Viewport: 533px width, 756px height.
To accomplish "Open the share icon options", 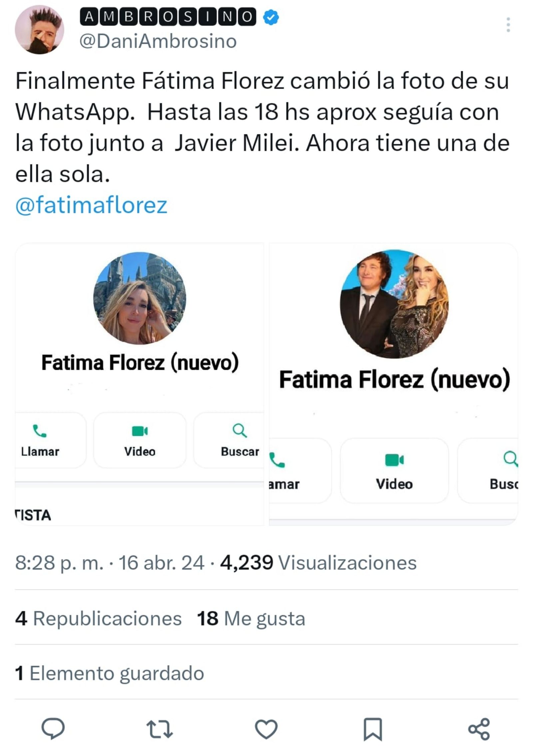I will coord(479,729).
